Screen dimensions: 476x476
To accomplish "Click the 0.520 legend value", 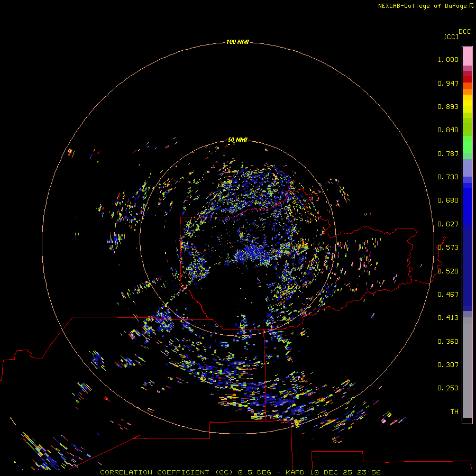I will 448,271.
